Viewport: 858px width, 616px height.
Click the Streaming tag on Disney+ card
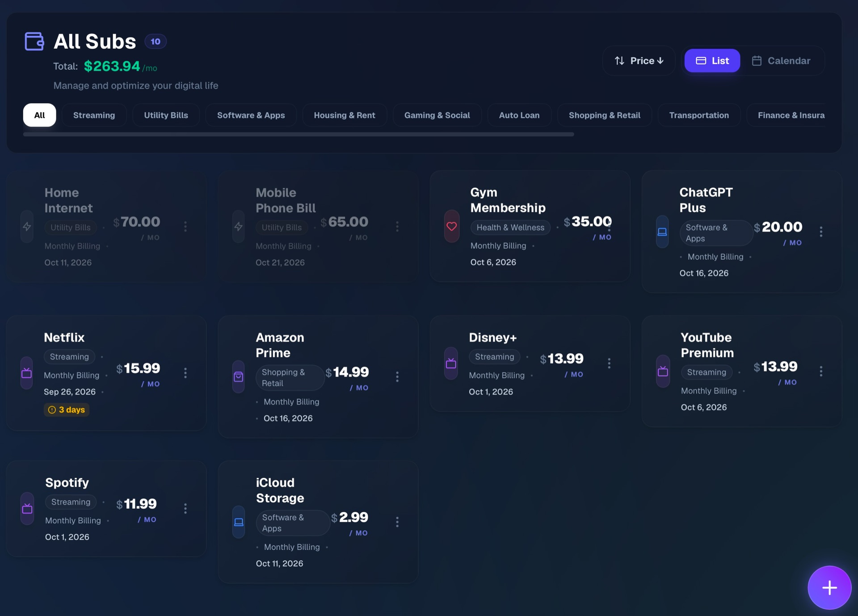point(495,357)
